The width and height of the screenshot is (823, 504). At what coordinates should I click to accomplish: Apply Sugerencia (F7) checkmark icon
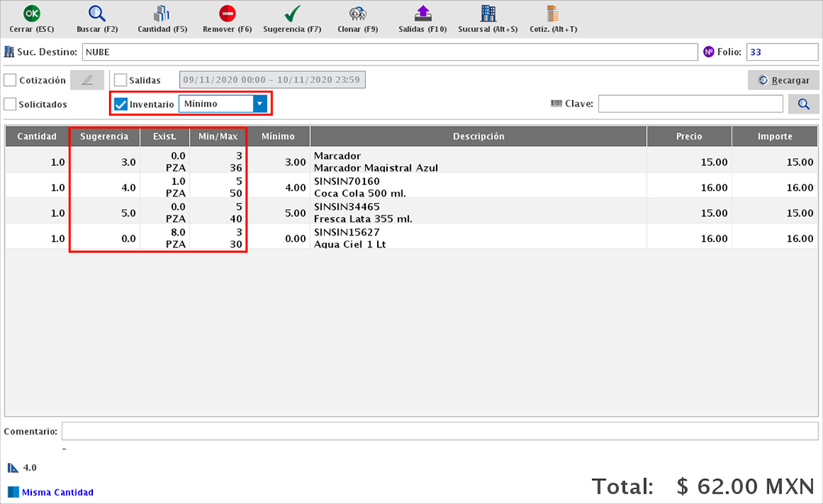(292, 14)
